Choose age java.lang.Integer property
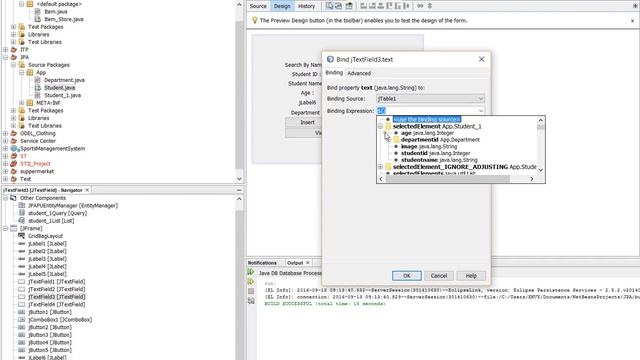The image size is (640, 360). [x=427, y=133]
